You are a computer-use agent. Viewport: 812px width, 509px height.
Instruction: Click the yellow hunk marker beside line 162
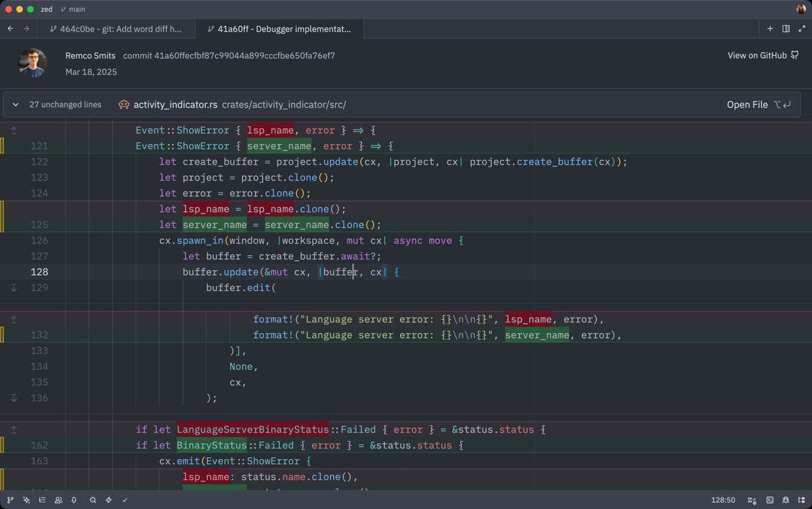tap(2, 445)
